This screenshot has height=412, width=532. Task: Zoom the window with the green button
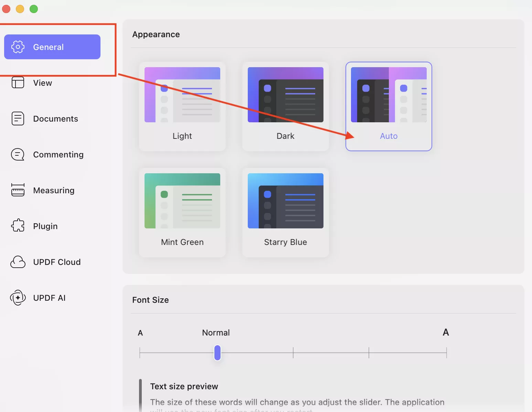[34, 9]
